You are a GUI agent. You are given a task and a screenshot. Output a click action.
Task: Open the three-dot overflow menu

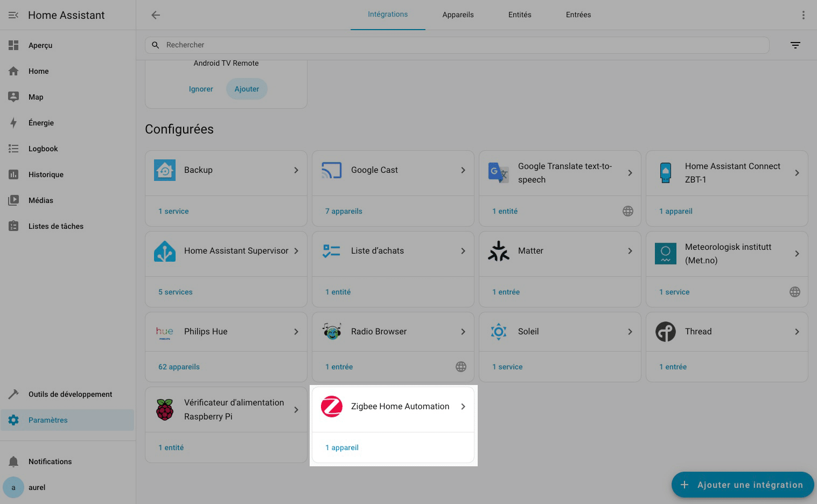point(803,15)
